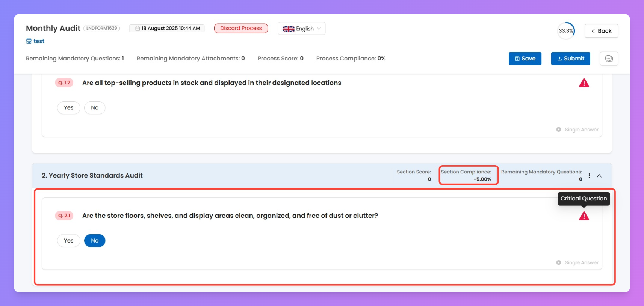Click the Critical Question tooltip
This screenshot has height=306, width=644.
coord(584,199)
